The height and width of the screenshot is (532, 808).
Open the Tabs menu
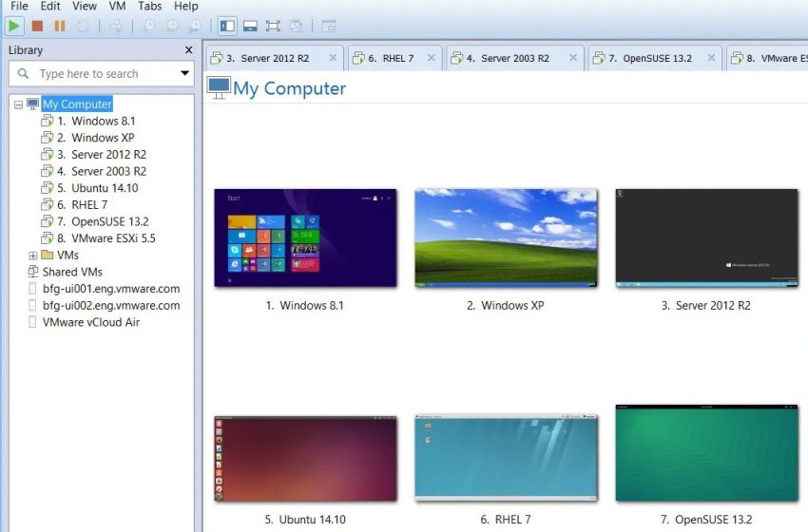tap(150, 7)
